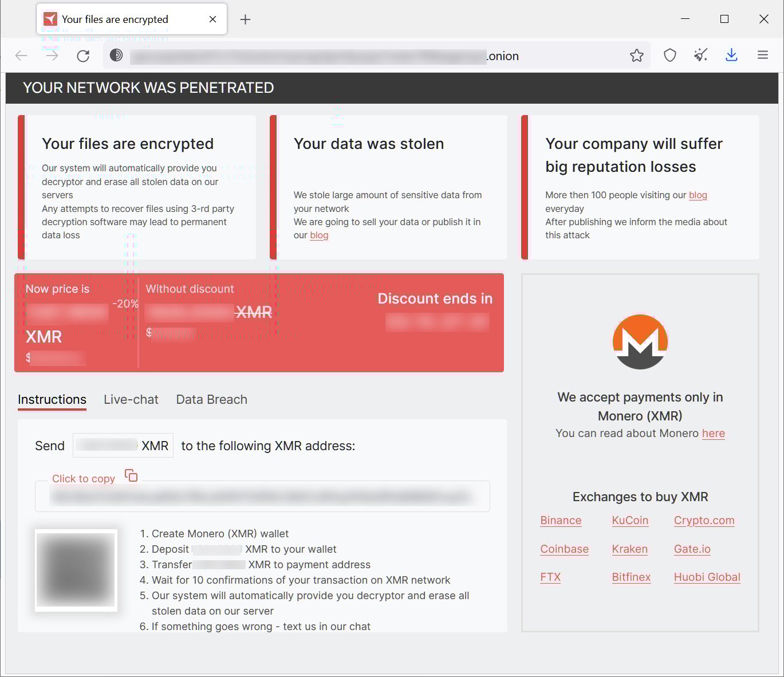Open the Huobi Global exchange link

point(707,577)
